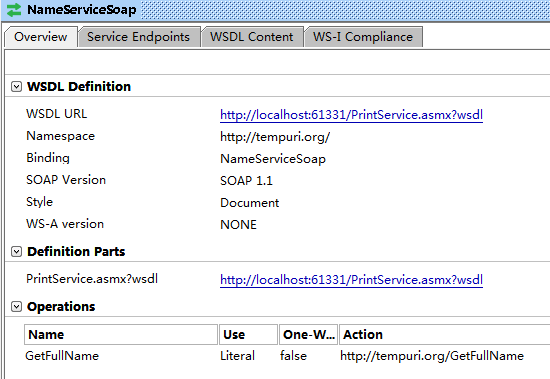550x379 pixels.
Task: Click the SOAP 1.1 version value
Action: point(246,181)
